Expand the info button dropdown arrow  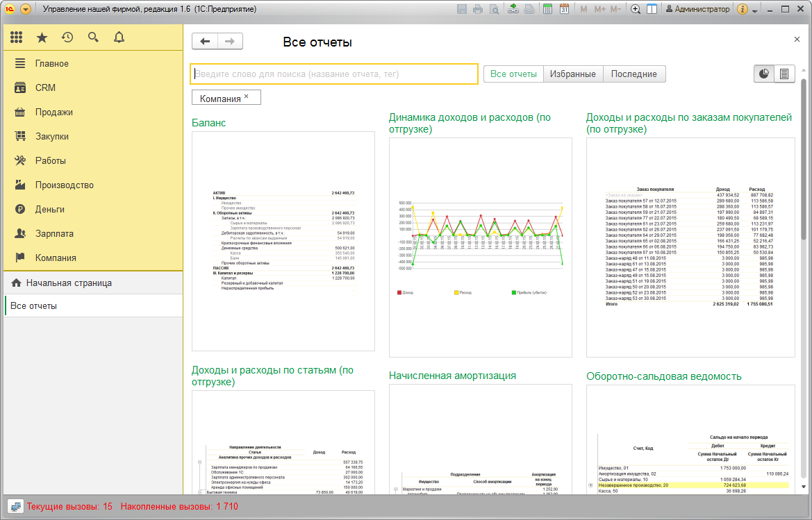[755, 10]
